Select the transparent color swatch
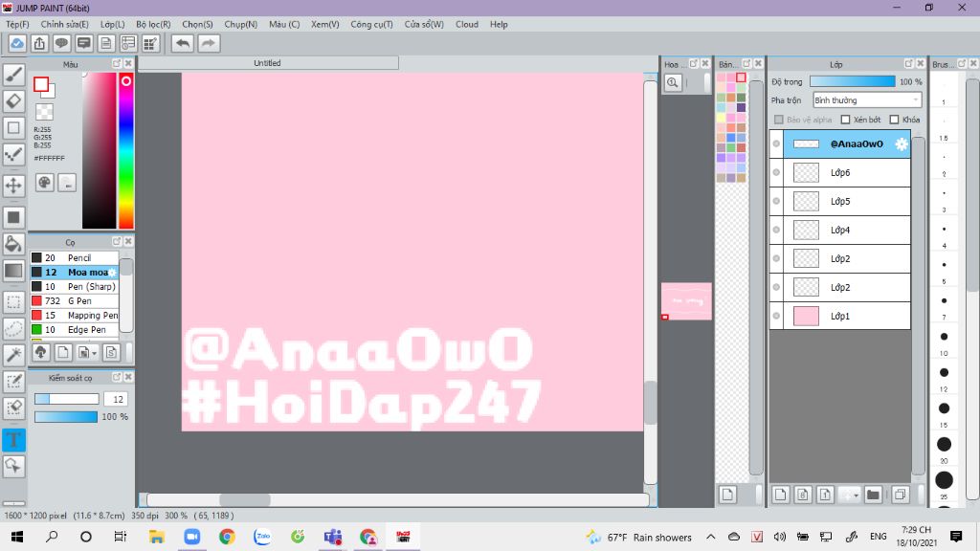980x551 pixels. click(x=44, y=112)
